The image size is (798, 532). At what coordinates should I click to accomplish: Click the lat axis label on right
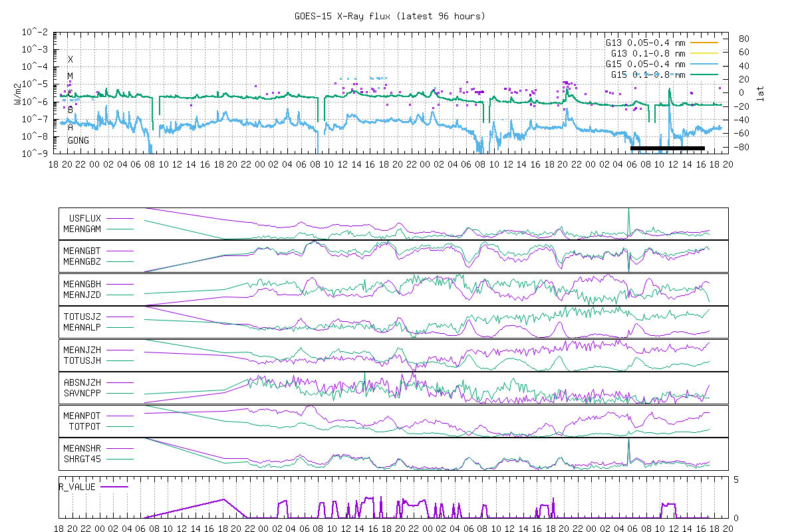click(760, 92)
